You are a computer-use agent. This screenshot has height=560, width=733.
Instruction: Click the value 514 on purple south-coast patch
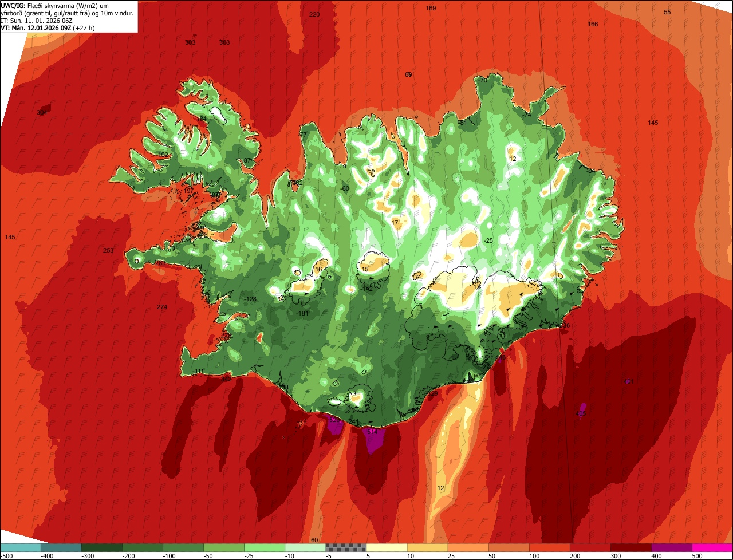[x=372, y=432]
